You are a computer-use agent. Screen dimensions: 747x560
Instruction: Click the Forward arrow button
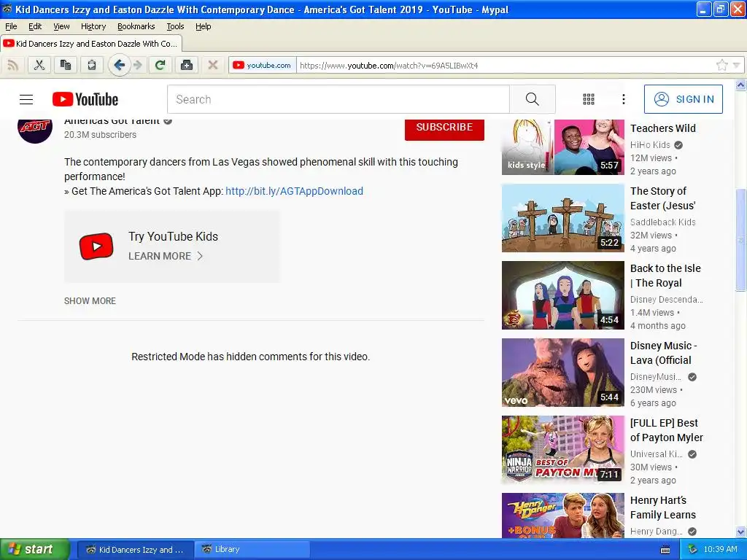click(x=138, y=65)
